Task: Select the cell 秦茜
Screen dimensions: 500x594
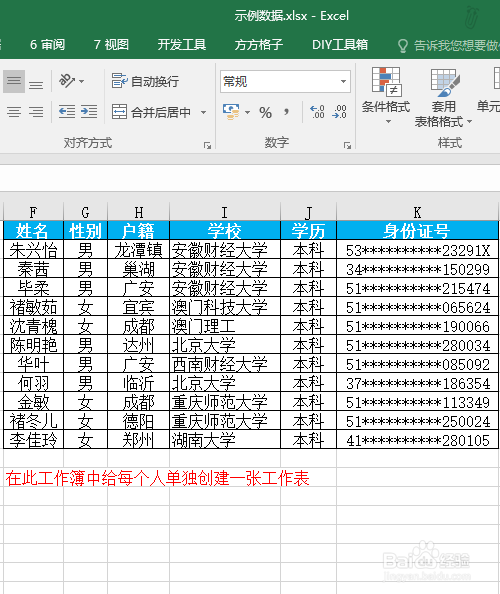Action: pos(33,269)
